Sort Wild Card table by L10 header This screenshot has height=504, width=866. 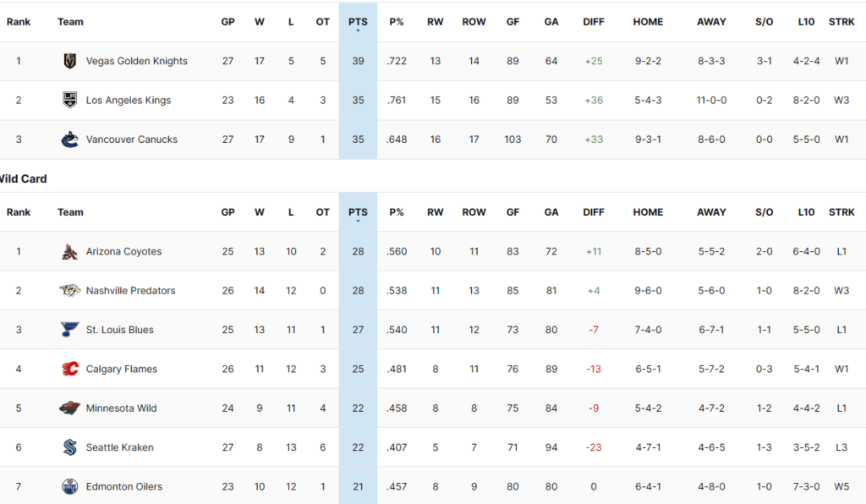[x=806, y=212]
